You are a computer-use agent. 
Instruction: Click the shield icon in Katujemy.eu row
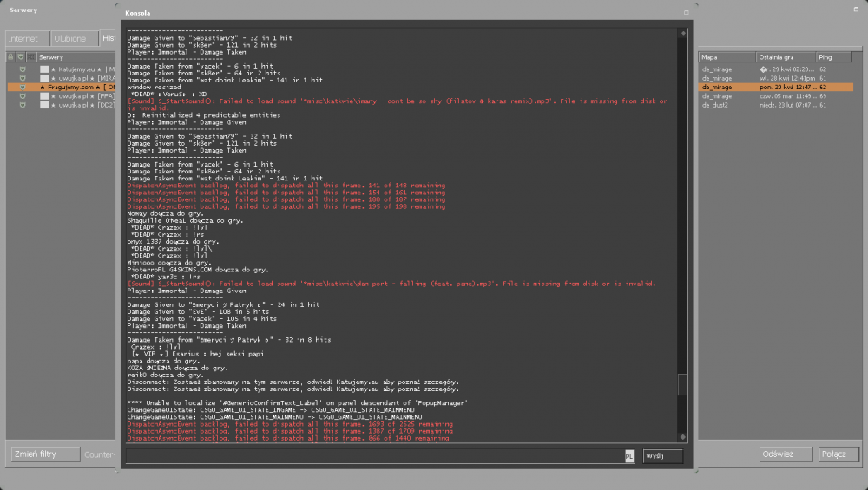point(23,69)
